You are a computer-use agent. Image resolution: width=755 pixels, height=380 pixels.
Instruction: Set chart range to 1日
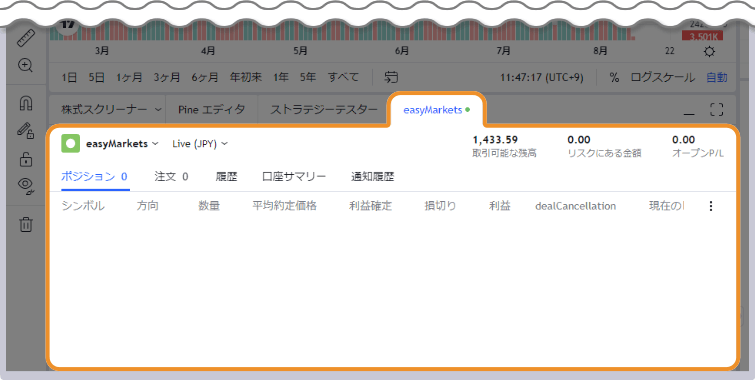click(x=69, y=78)
